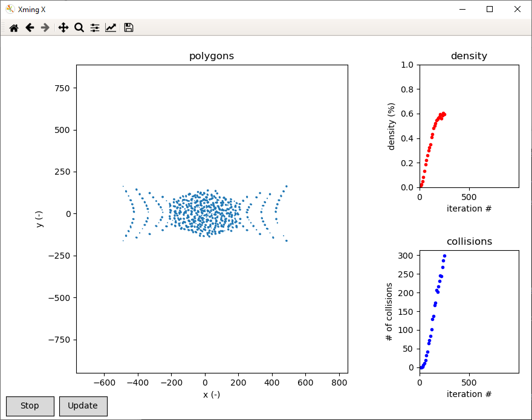The image size is (532, 420).
Task: Save the figure with the floppy disk icon
Action: (x=129, y=28)
